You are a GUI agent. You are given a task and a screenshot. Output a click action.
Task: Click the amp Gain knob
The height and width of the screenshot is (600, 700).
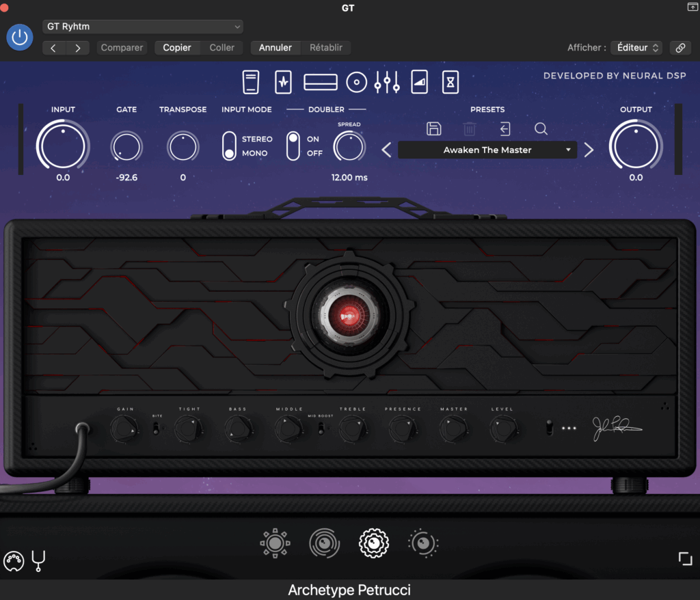pyautogui.click(x=124, y=428)
